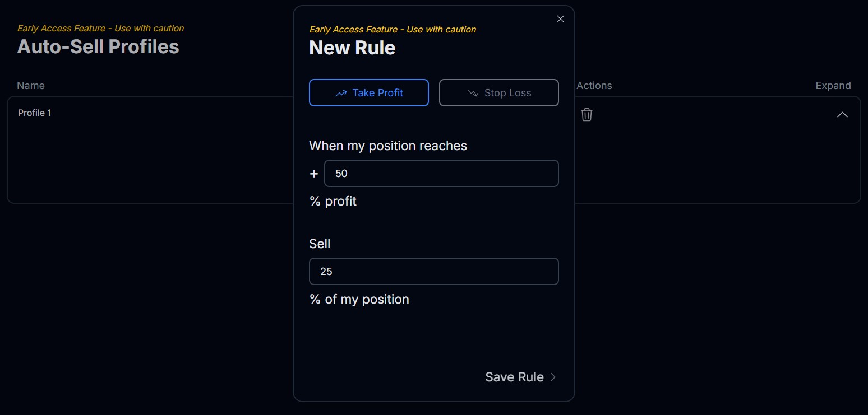The image size is (868, 415).
Task: Save the new rule
Action: 514,377
